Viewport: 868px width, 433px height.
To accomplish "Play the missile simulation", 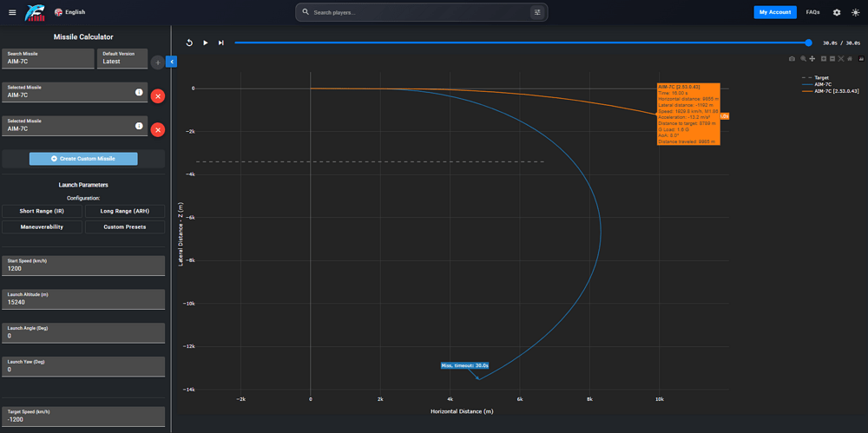I will pyautogui.click(x=206, y=43).
